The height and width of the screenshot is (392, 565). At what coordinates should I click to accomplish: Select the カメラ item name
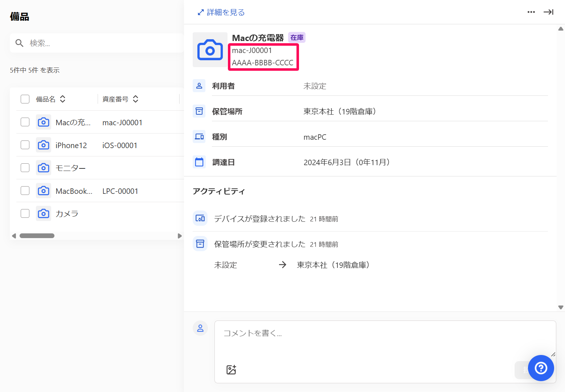(67, 214)
